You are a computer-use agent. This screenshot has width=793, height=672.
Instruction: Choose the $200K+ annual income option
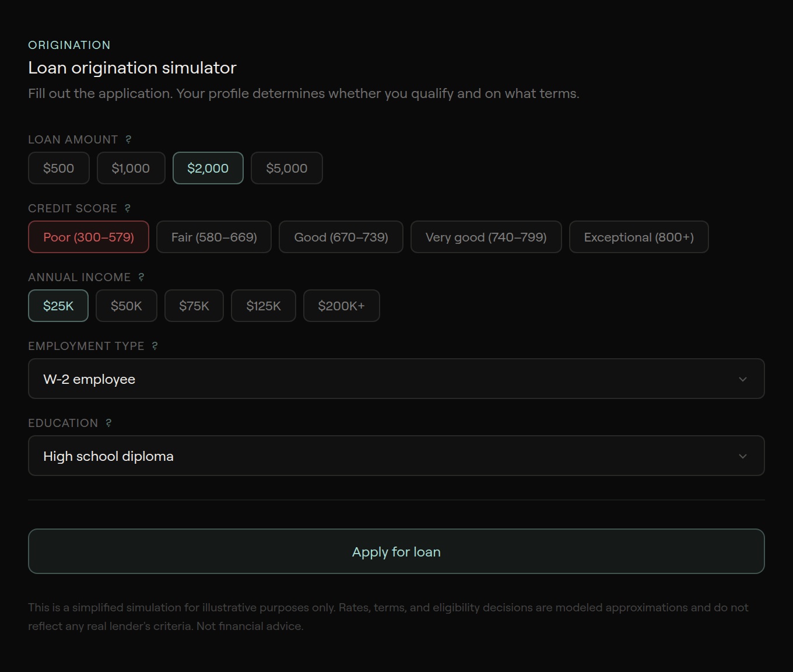(341, 306)
